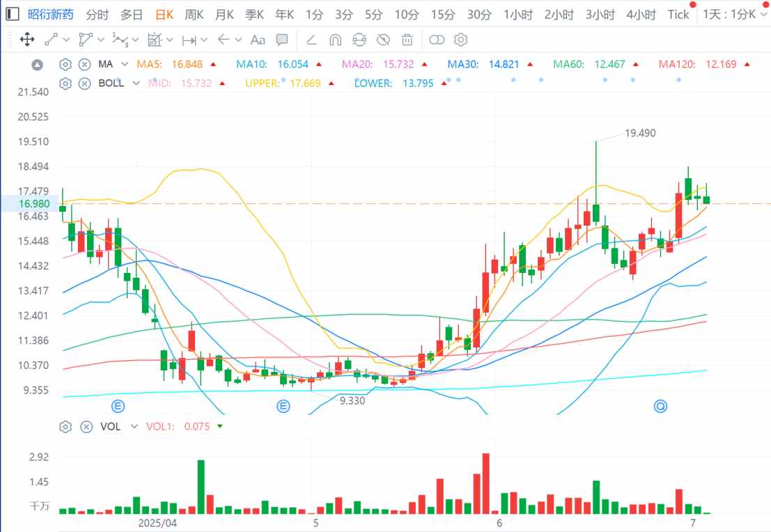Click the Q event marker on timeline
This screenshot has width=771, height=532.
660,406
